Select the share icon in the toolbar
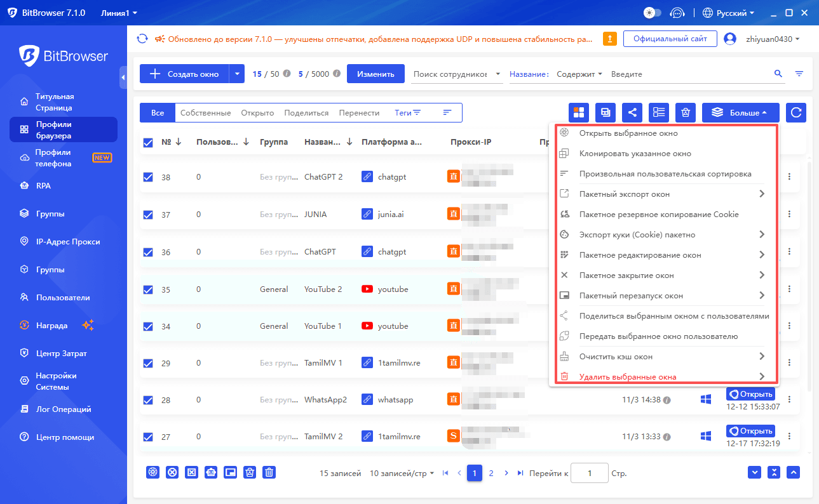The width and height of the screenshot is (819, 504). (632, 112)
